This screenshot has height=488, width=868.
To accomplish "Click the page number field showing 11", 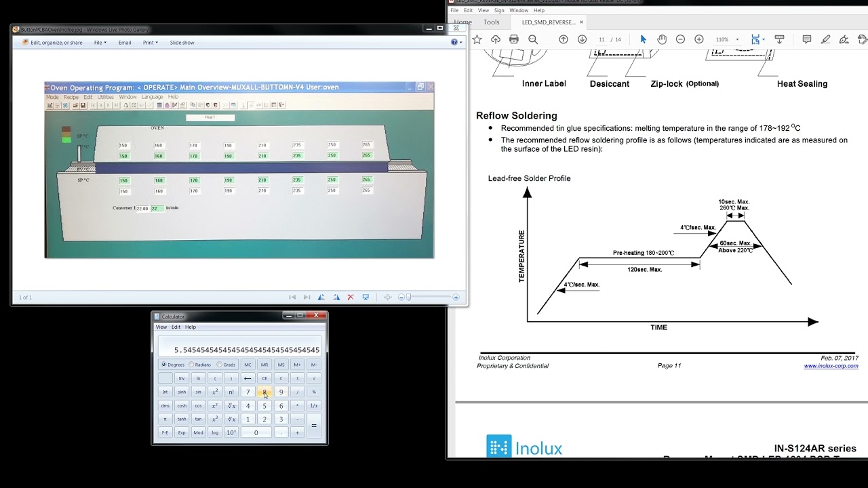I will pos(601,39).
